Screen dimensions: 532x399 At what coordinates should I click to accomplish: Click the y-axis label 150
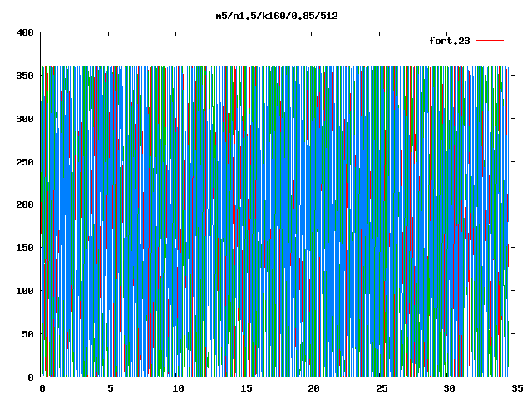tap(25, 248)
